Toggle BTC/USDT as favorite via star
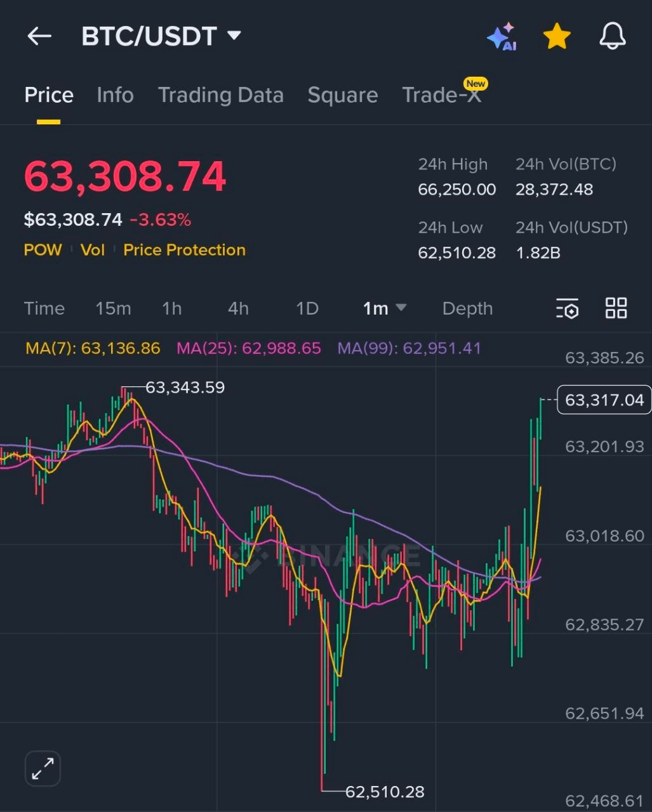 (x=556, y=36)
